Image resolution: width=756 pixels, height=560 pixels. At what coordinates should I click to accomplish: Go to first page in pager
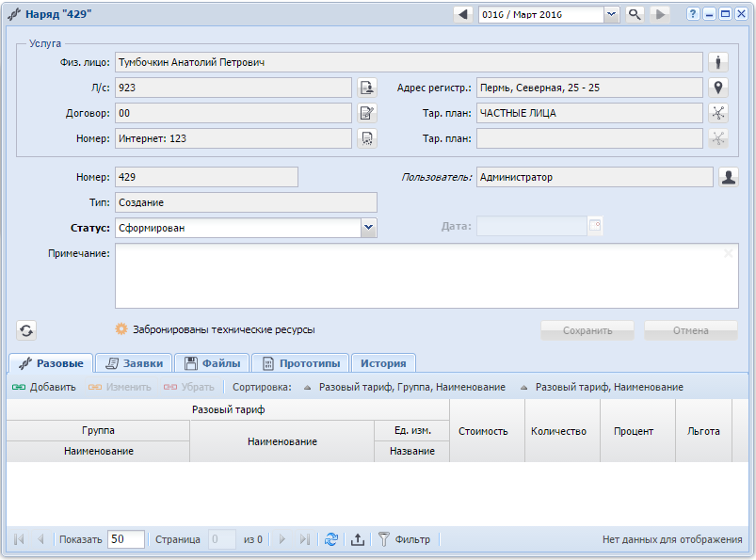pos(19,539)
